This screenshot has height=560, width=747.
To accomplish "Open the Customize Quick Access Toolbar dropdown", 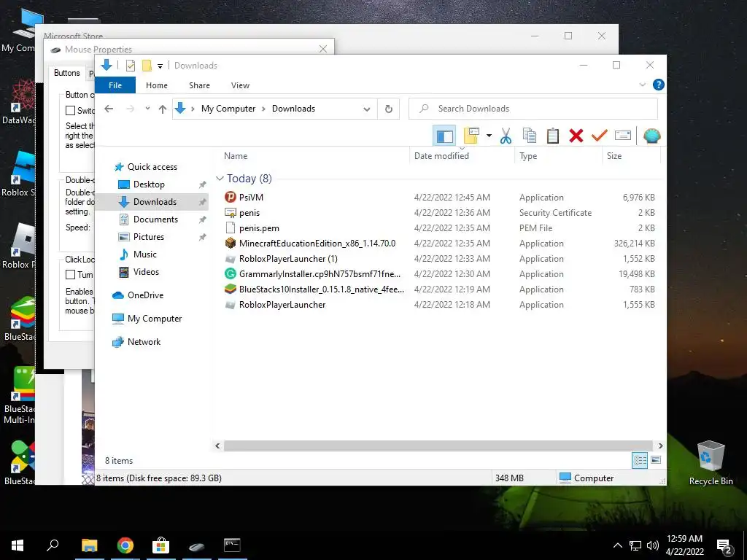I will (x=160, y=66).
